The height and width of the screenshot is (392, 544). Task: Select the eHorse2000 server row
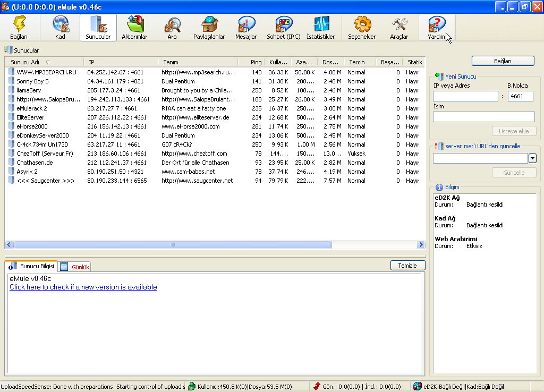click(215, 126)
